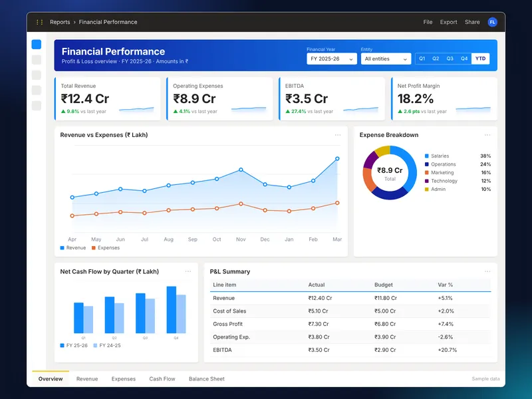This screenshot has height=399, width=532.
Task: Select Q1 period toggle
Action: coord(422,59)
